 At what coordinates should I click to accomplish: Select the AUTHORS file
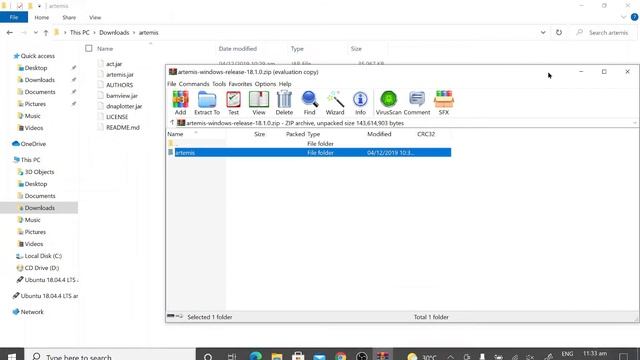tap(119, 85)
